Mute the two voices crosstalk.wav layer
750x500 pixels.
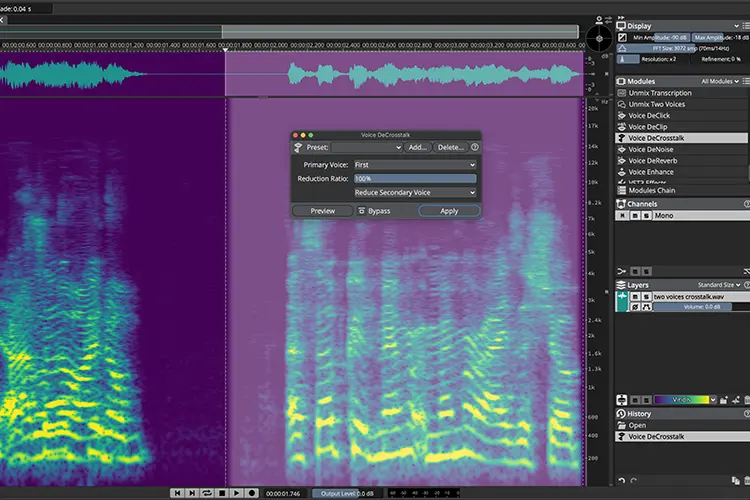635,297
